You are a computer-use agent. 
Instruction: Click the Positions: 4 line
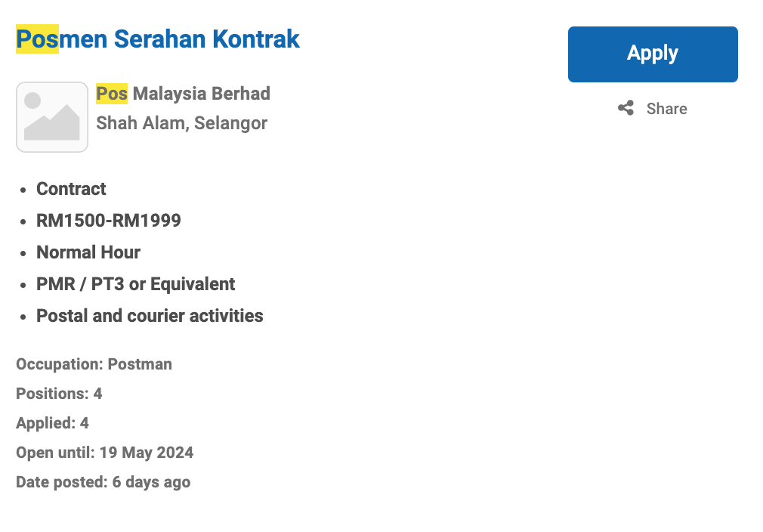coord(59,394)
